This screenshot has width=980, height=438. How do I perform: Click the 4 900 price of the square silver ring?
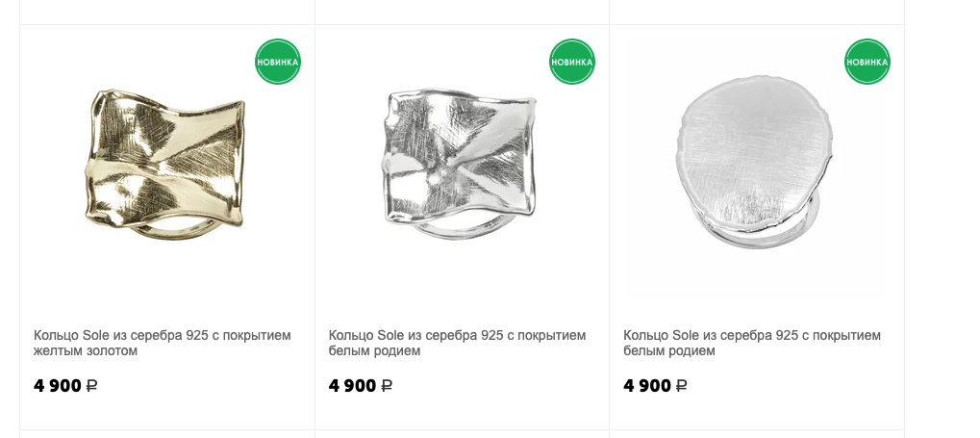[x=353, y=386]
